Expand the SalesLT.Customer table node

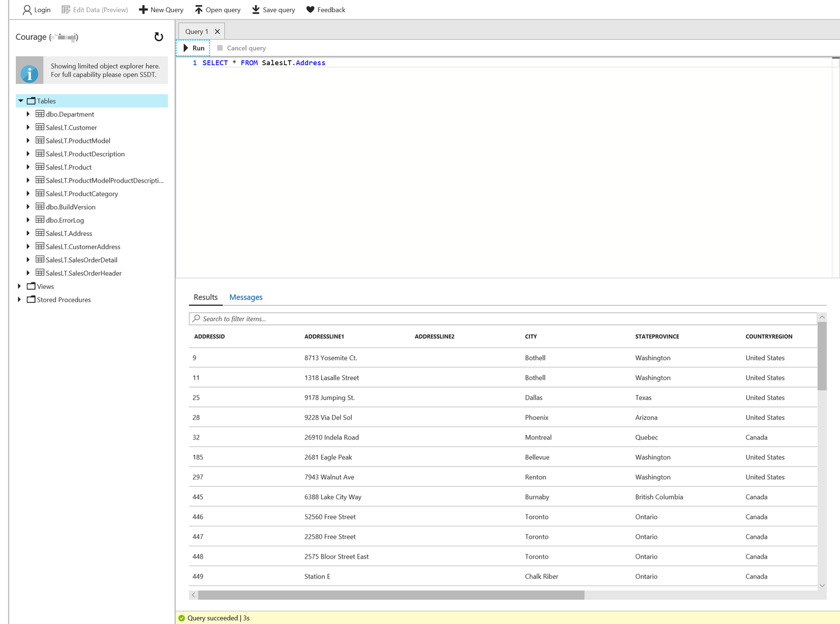28,127
